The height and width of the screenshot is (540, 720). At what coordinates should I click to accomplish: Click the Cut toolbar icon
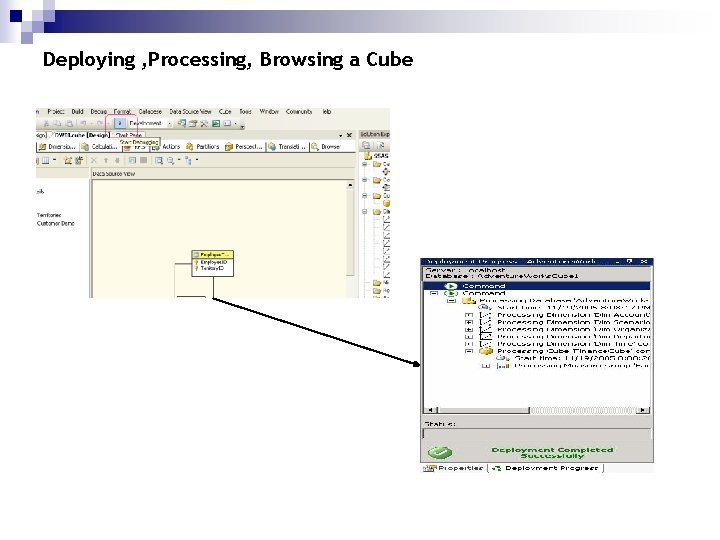pyautogui.click(x=46, y=124)
